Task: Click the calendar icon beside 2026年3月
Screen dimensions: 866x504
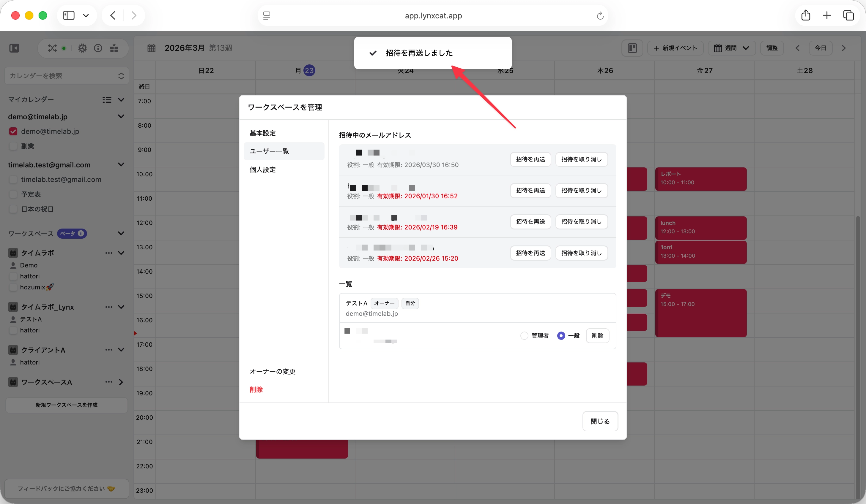Action: [152, 48]
